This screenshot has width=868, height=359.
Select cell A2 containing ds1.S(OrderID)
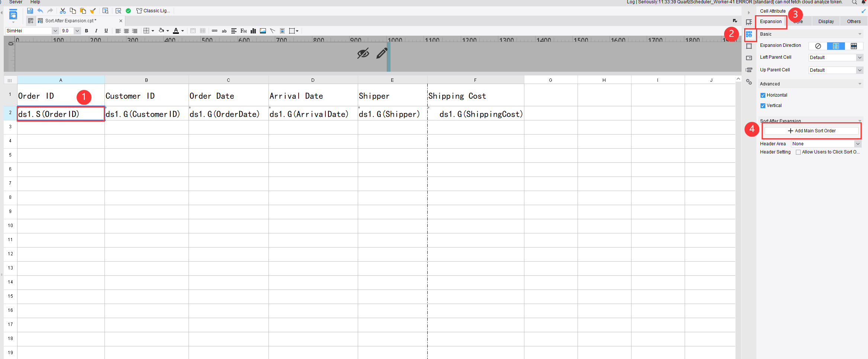[61, 114]
